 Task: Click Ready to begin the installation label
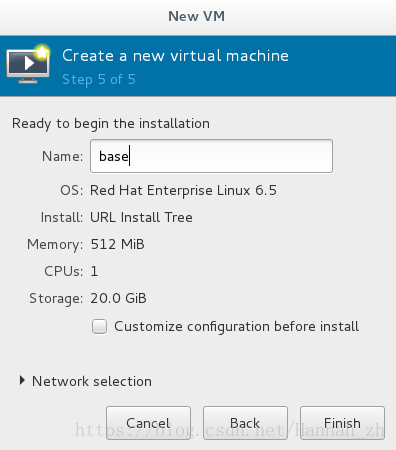(x=111, y=124)
